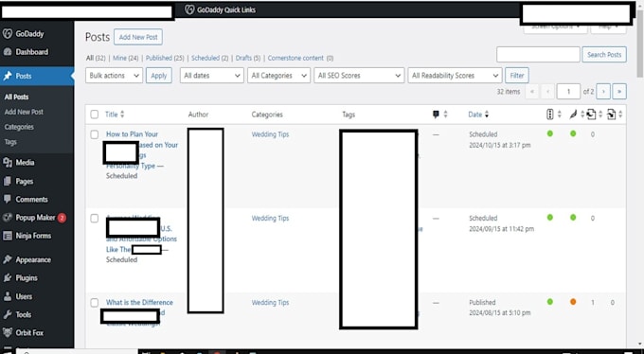Open What is the Difference post link
Viewport: 644px width, 354px height.
tap(139, 302)
